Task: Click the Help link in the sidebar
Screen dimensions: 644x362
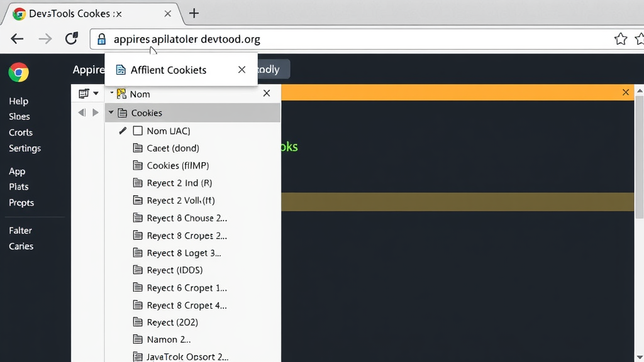Action: [18, 101]
